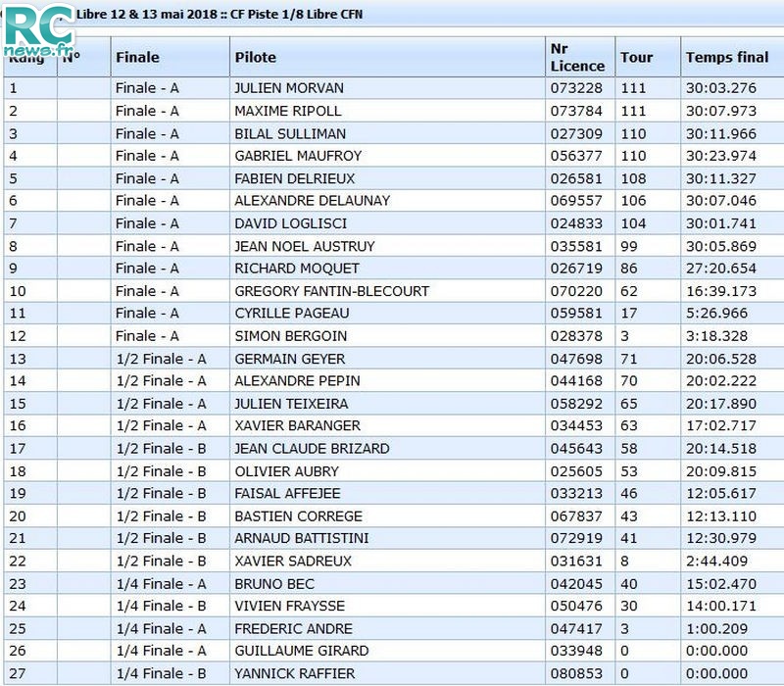Click the Tour column header
The height and width of the screenshot is (686, 784).
(636, 58)
